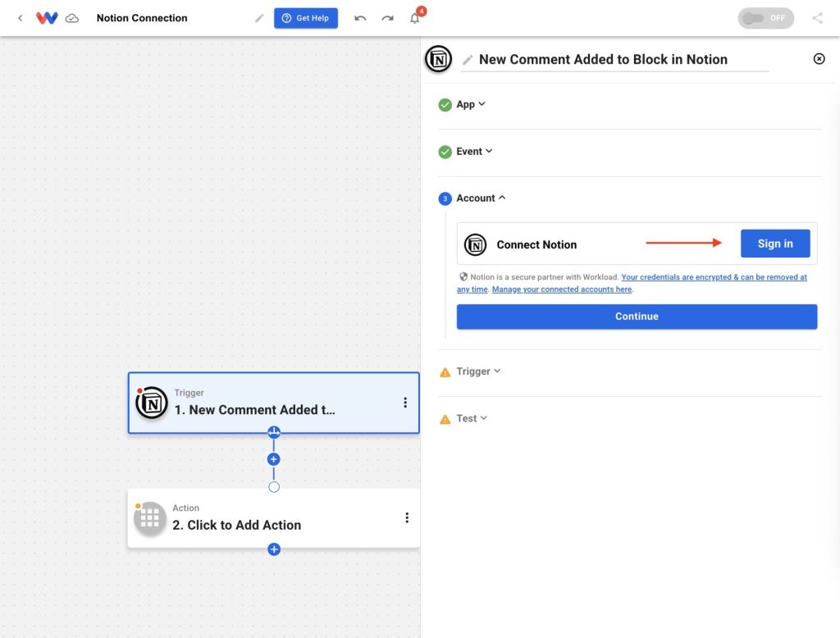Close the trigger configuration panel

(x=819, y=59)
